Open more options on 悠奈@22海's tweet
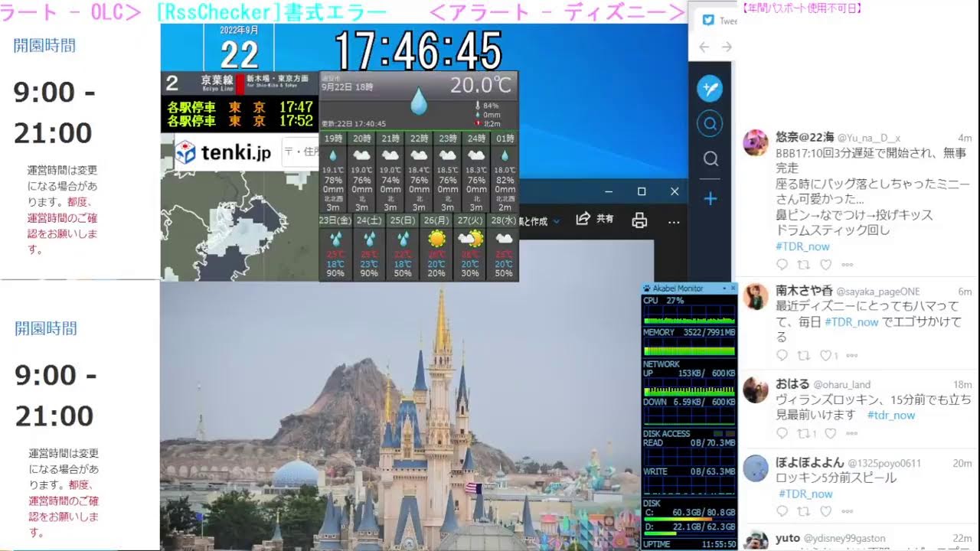The width and height of the screenshot is (980, 551). [x=848, y=265]
